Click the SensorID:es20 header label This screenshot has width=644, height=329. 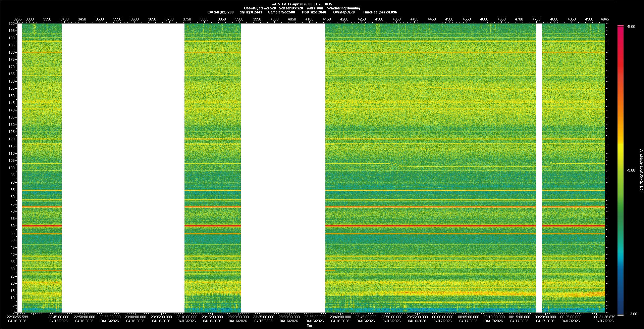click(x=291, y=8)
